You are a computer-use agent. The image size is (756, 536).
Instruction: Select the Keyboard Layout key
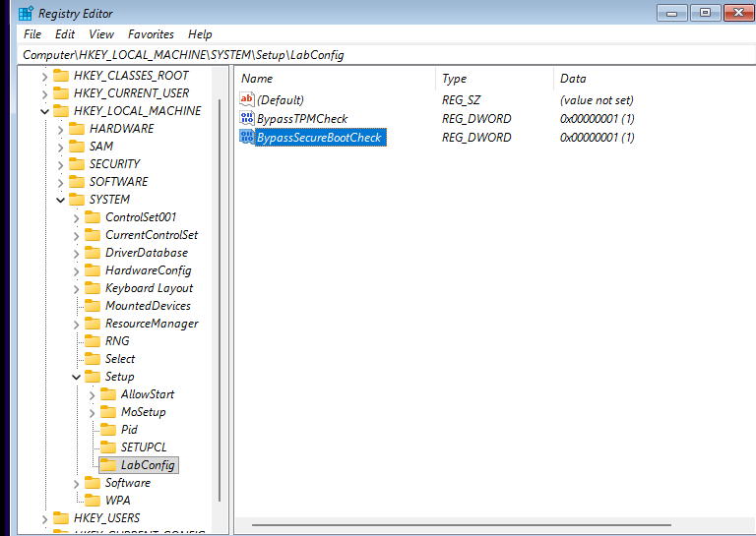149,288
